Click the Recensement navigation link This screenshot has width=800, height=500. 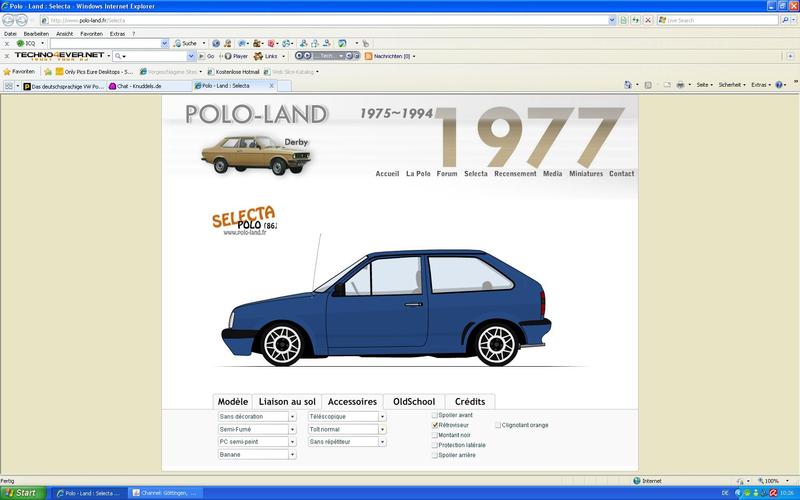click(x=515, y=173)
